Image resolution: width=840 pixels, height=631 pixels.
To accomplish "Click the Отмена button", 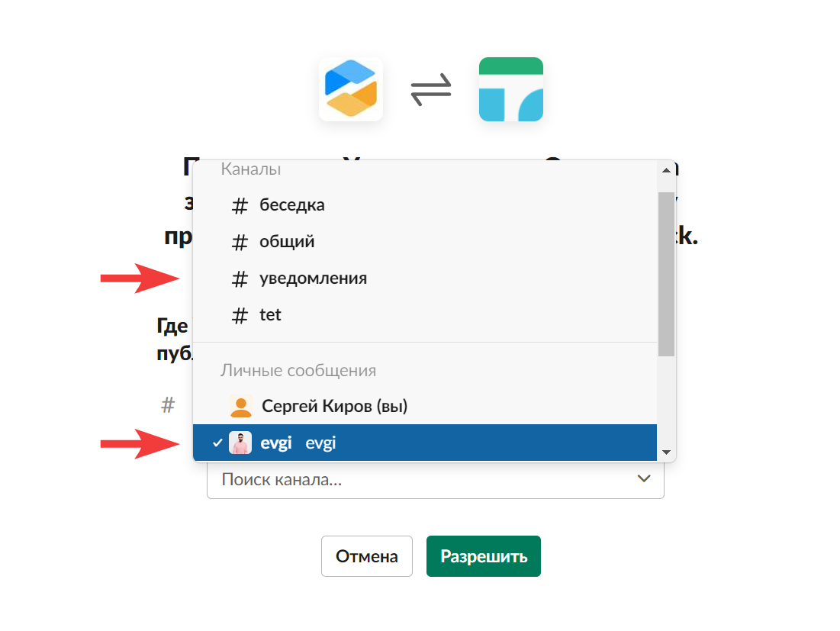I will 366,556.
